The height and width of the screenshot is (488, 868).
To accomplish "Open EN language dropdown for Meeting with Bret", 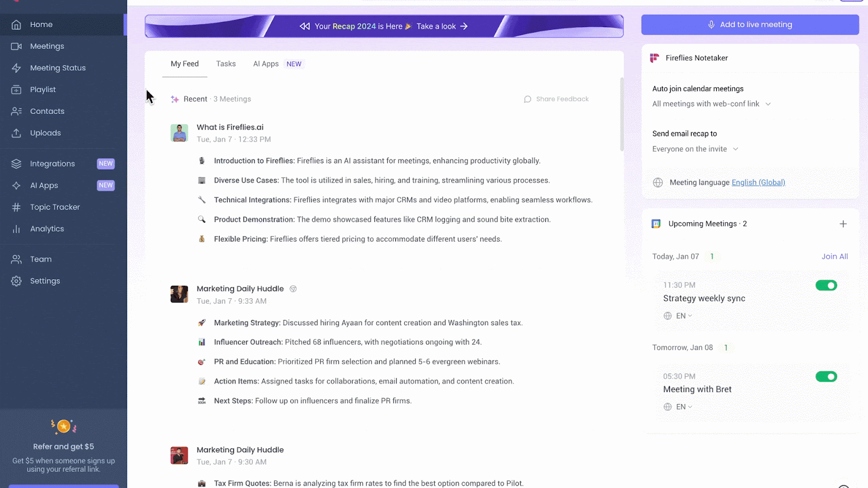I will (684, 407).
